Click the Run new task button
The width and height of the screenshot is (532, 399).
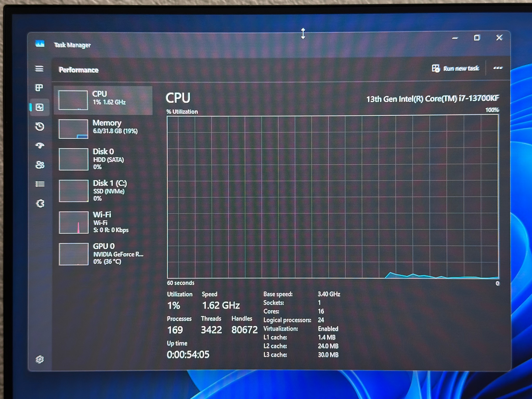pyautogui.click(x=455, y=68)
